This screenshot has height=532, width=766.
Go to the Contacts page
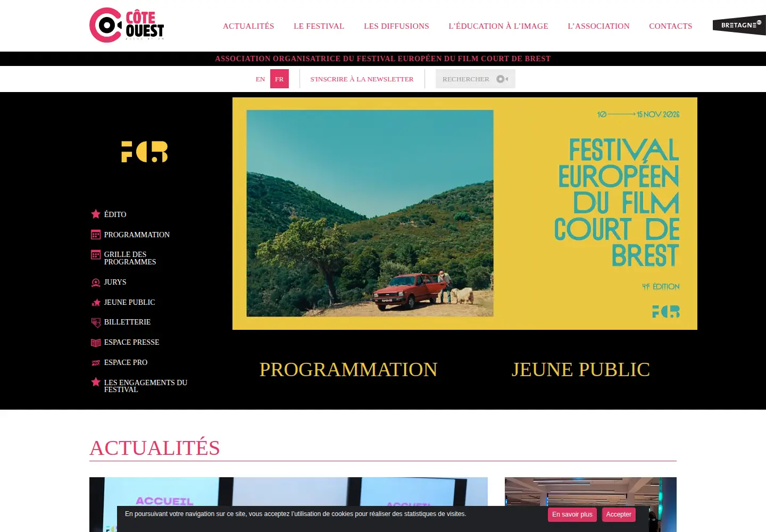coord(671,26)
